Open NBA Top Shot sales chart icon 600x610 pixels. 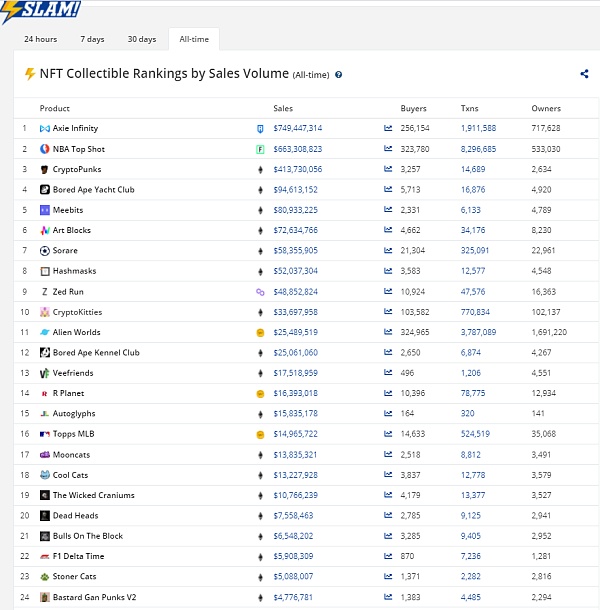(x=388, y=149)
